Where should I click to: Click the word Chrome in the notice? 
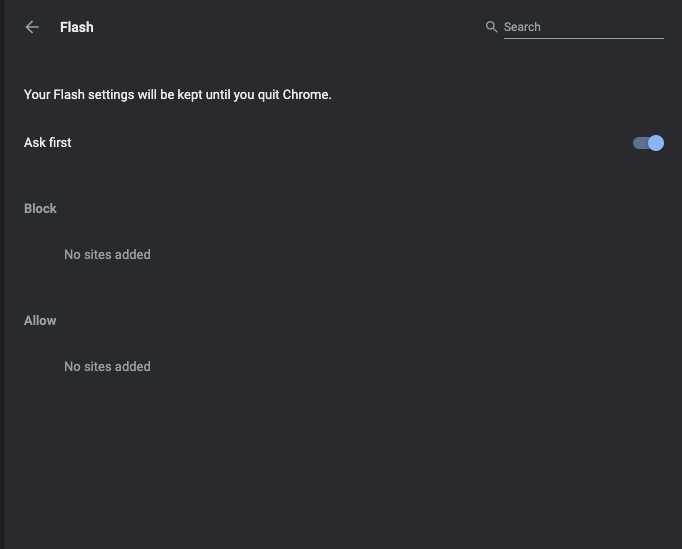click(306, 95)
